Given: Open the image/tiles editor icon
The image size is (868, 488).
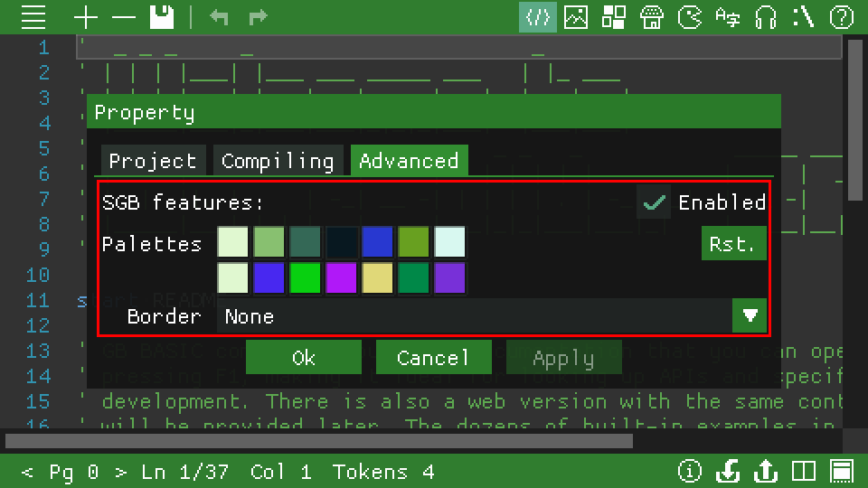Looking at the screenshot, I should point(576,17).
